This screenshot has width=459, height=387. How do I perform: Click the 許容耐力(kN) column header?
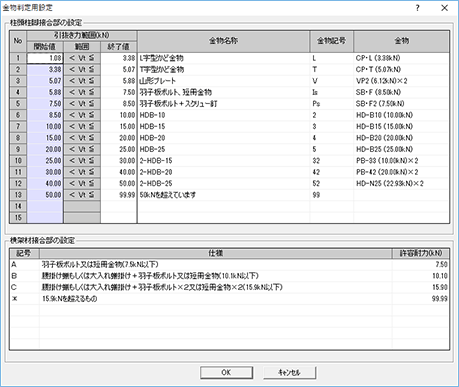pyautogui.click(x=421, y=253)
